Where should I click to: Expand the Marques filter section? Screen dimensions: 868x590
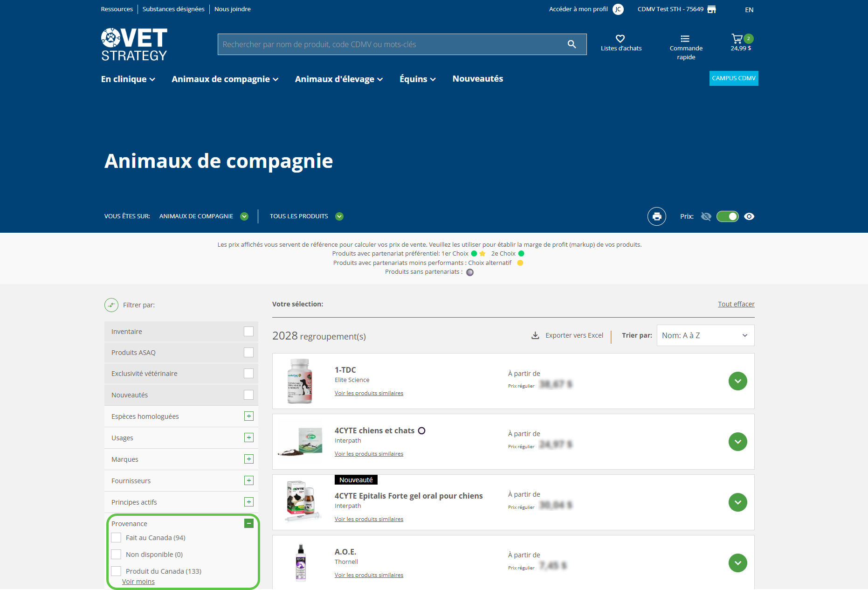249,459
